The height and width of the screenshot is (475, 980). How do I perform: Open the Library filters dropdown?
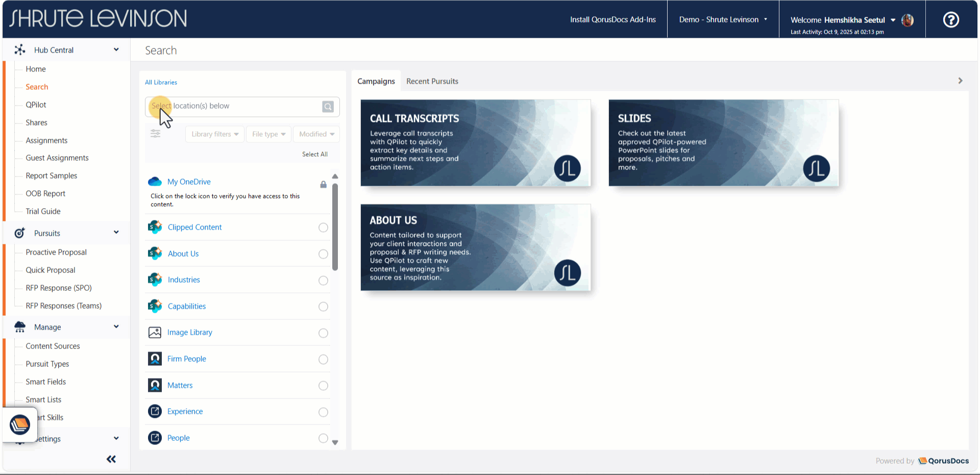click(x=214, y=134)
